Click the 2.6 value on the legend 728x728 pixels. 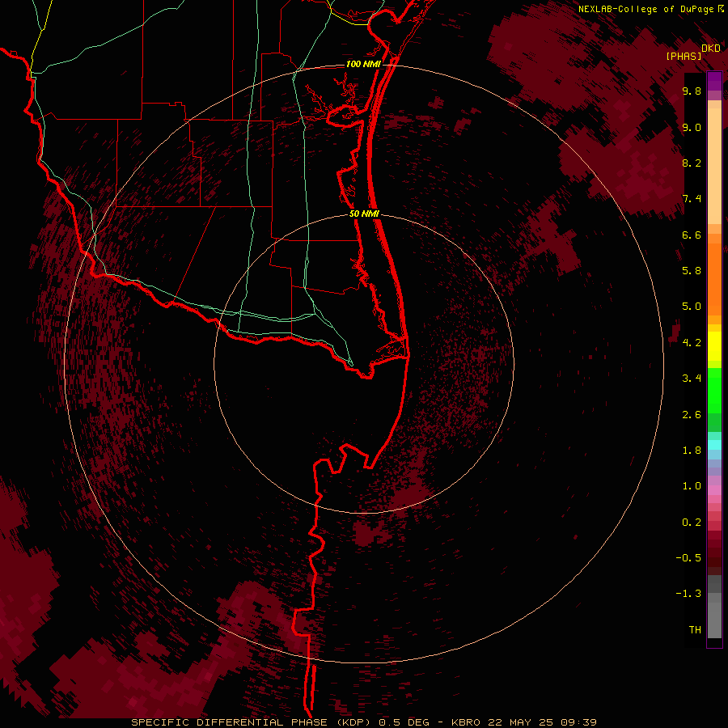692,415
